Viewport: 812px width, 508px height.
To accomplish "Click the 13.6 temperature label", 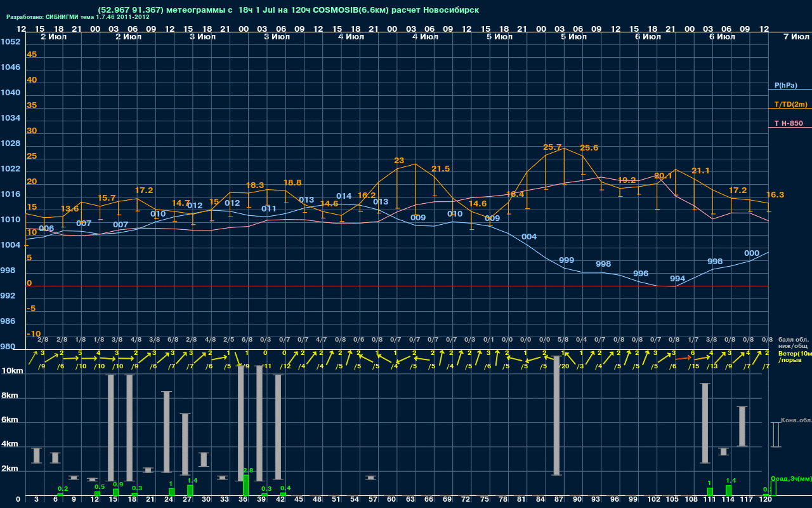I will click(x=70, y=209).
